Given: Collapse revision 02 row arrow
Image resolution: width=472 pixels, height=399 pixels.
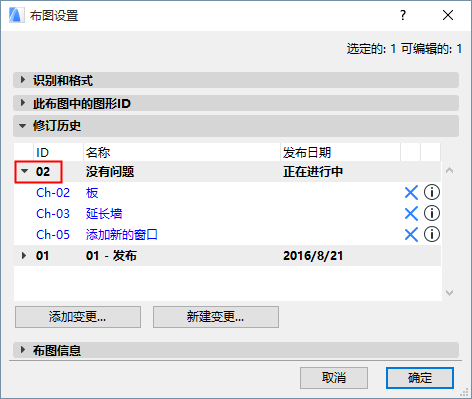Looking at the screenshot, I should 24,171.
